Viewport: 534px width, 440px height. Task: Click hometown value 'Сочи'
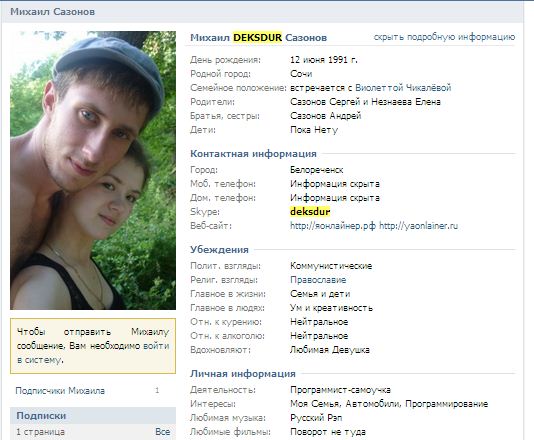pos(301,74)
